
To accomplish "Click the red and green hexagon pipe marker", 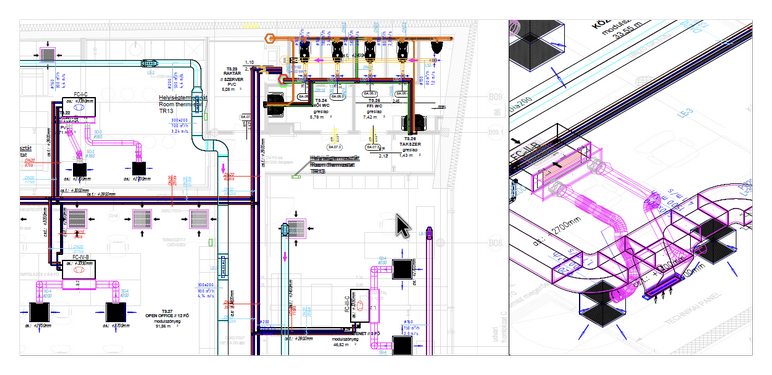I will (x=283, y=79).
